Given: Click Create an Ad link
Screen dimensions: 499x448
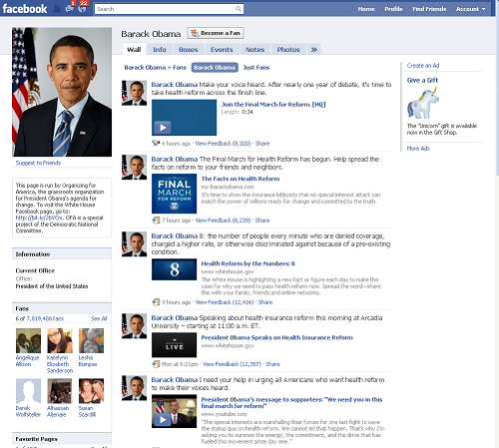Looking at the screenshot, I should [423, 66].
